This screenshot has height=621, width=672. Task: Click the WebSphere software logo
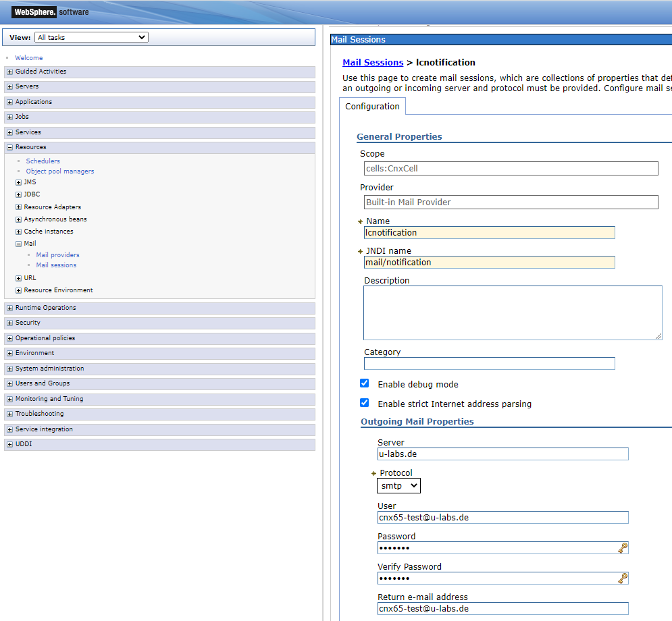[x=50, y=12]
